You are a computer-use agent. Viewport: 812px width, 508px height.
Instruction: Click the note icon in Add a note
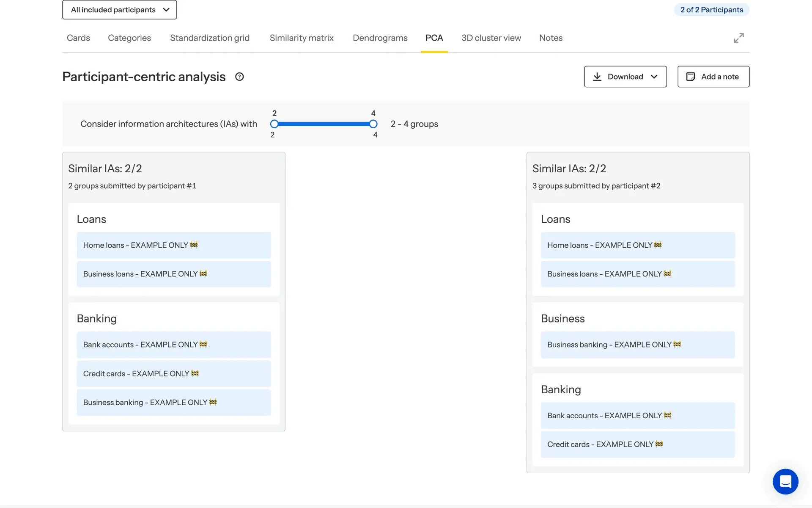[690, 77]
